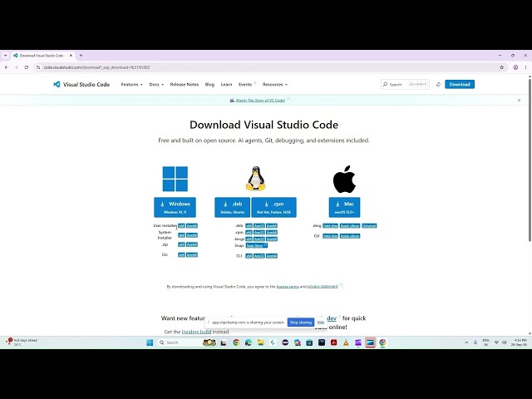The width and height of the screenshot is (532, 399).
Task: Open the Snap Store link
Action: [257, 246]
